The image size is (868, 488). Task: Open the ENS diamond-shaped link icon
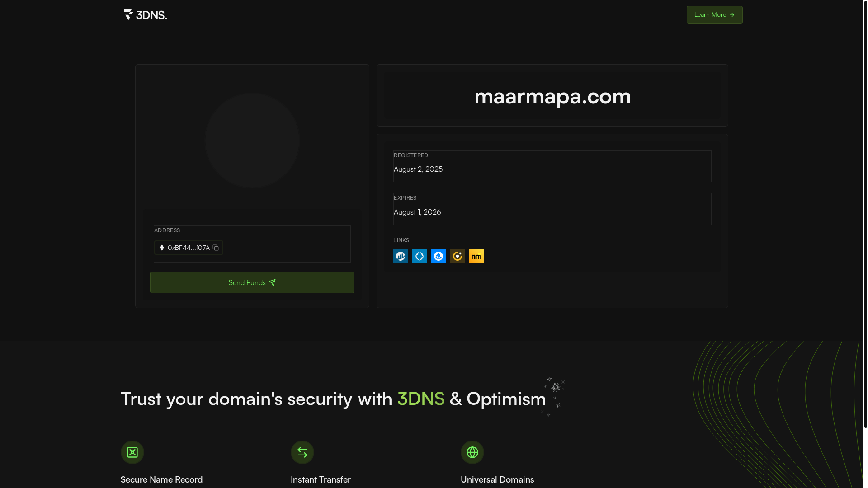420,256
